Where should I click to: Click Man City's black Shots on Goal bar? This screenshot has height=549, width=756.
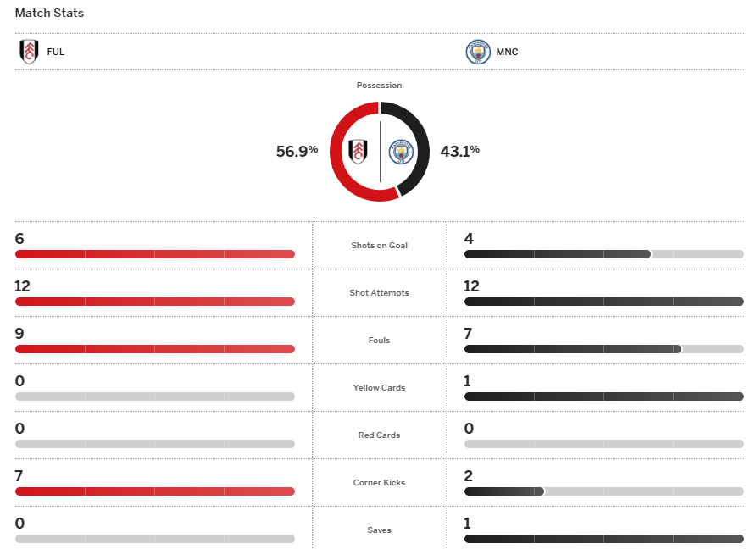pyautogui.click(x=557, y=254)
